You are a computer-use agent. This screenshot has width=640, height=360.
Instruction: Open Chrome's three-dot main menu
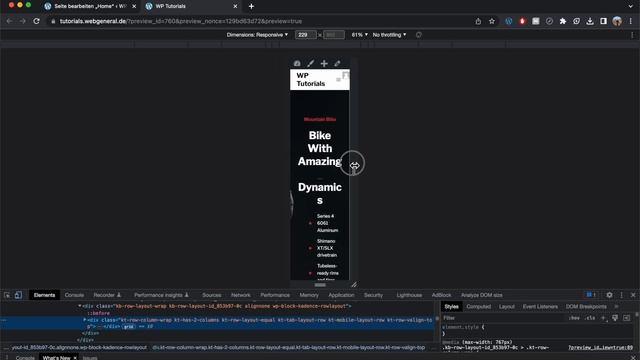631,21
